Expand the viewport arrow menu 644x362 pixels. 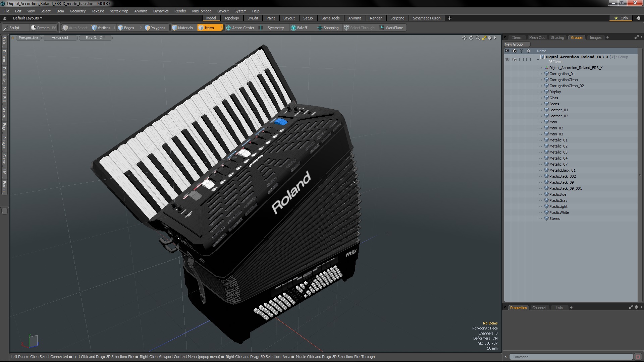(x=495, y=38)
